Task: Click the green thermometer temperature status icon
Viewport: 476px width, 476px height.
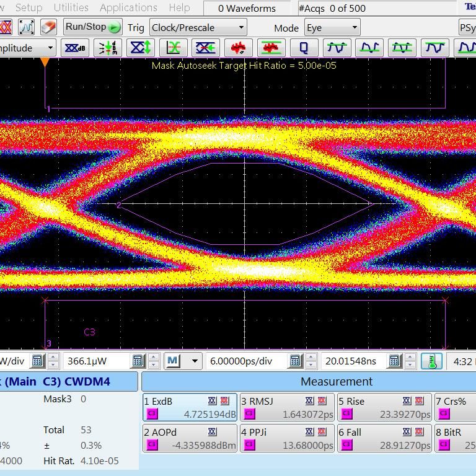Action: [431, 361]
